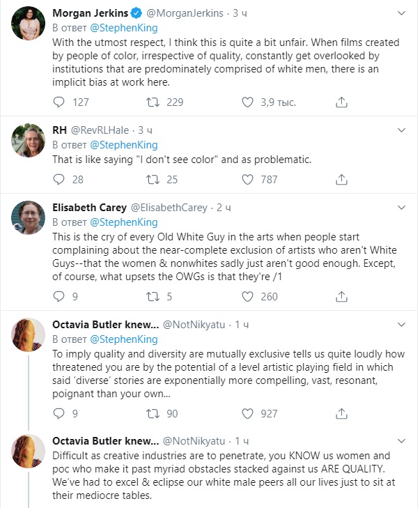Screen dimensions: 420x508
Task: Share Morgan Jerkins' tweet
Action: [x=341, y=102]
